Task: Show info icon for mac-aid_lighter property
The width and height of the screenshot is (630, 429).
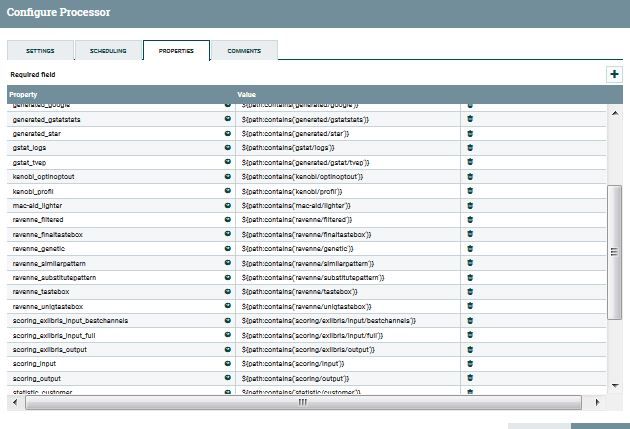Action: click(228, 204)
